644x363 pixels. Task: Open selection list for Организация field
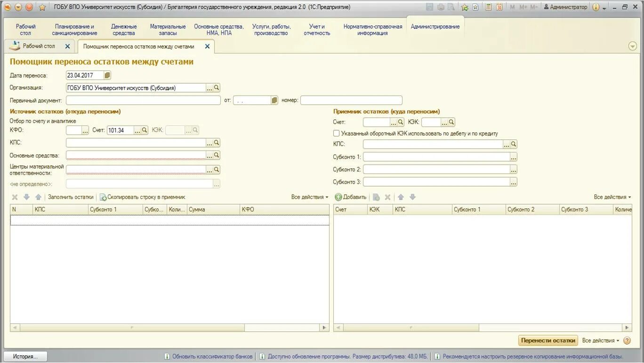pyautogui.click(x=209, y=87)
